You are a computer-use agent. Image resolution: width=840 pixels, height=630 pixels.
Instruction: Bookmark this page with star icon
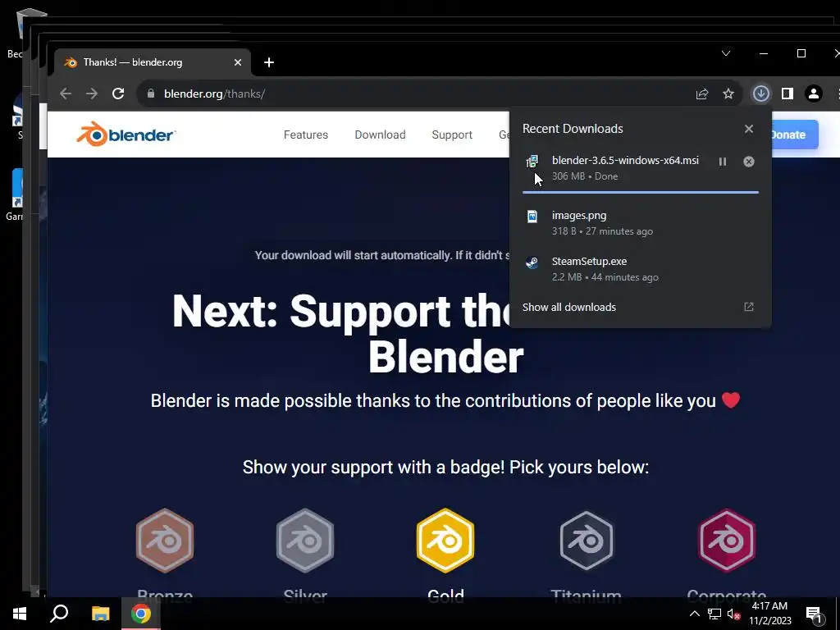coord(728,94)
